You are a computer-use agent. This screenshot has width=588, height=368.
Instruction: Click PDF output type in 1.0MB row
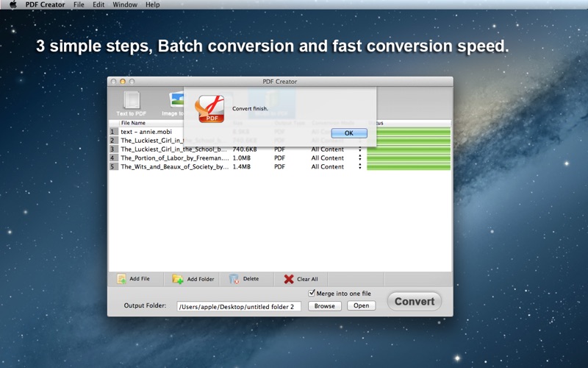coord(279,158)
